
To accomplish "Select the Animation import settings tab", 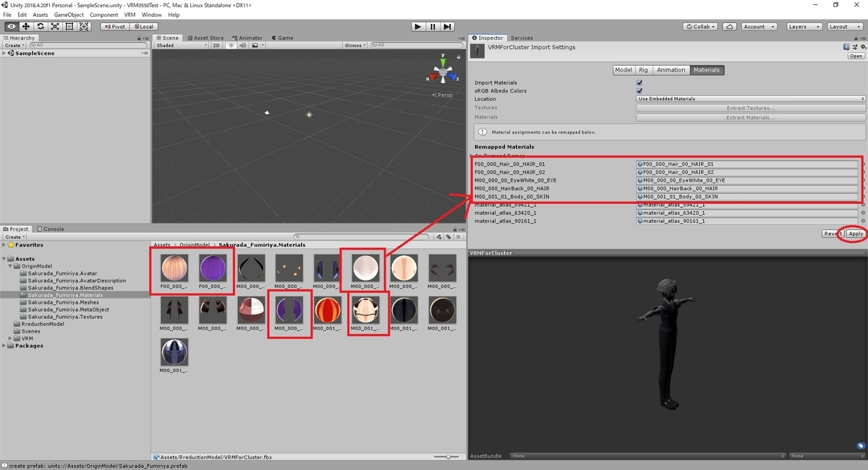I will (x=671, y=70).
